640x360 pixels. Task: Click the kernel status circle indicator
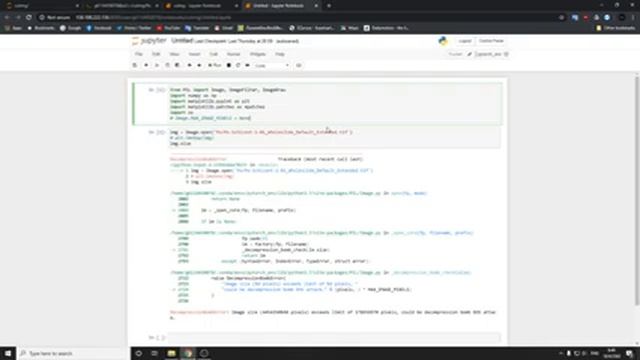click(x=506, y=54)
